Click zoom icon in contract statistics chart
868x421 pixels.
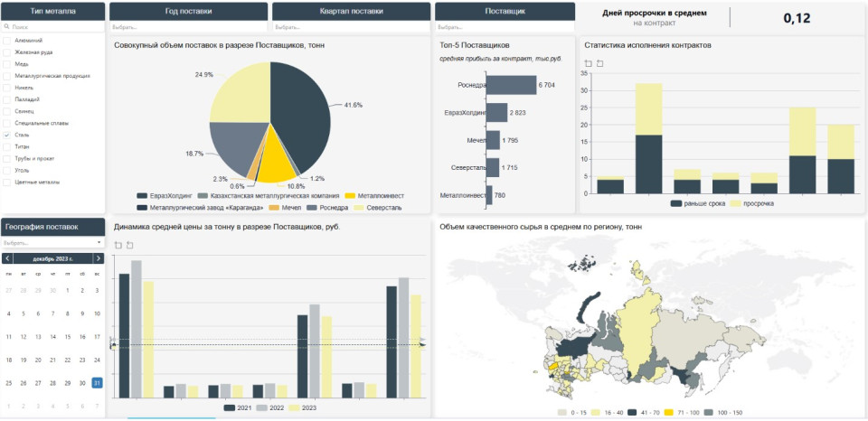click(588, 63)
